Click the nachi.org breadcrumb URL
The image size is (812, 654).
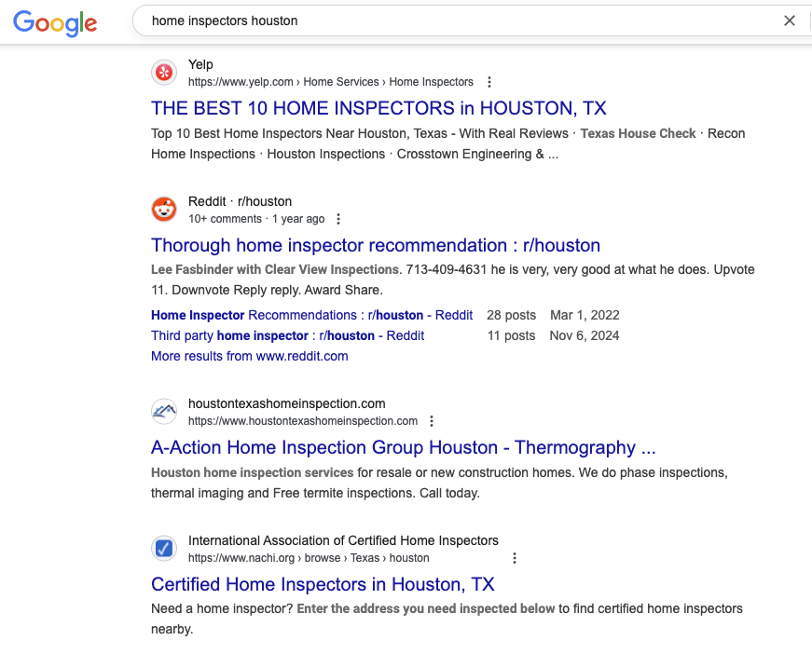309,558
